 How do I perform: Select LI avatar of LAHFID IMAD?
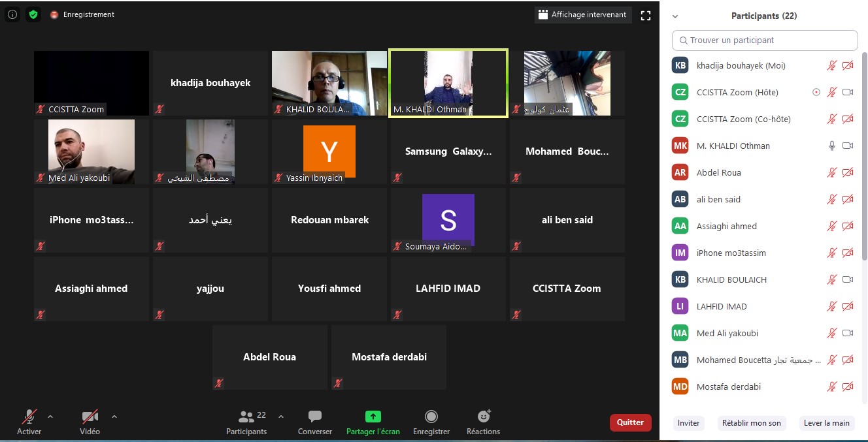[x=680, y=306]
